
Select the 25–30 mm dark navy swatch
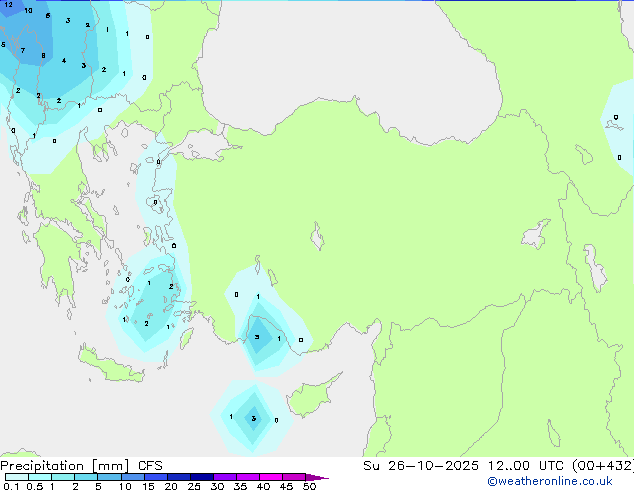201,477
